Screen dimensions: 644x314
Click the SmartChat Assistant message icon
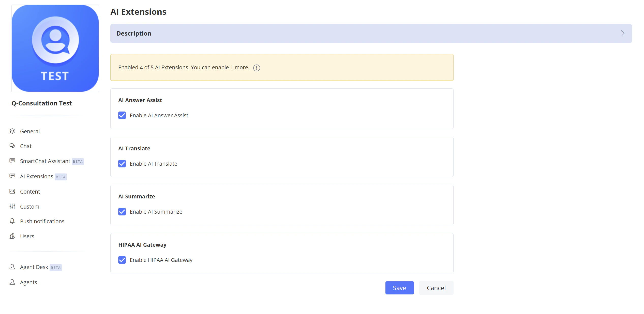[12, 161]
